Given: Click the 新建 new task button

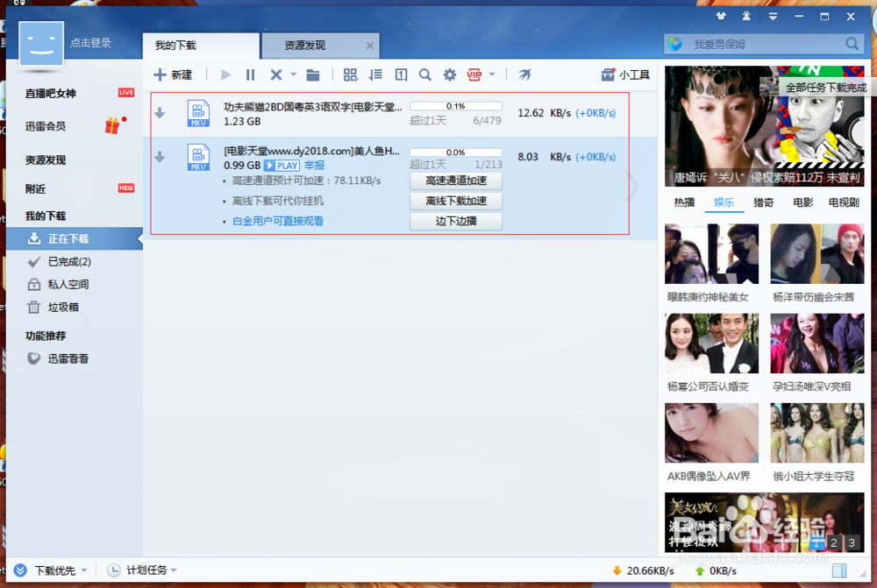Looking at the screenshot, I should pyautogui.click(x=173, y=74).
